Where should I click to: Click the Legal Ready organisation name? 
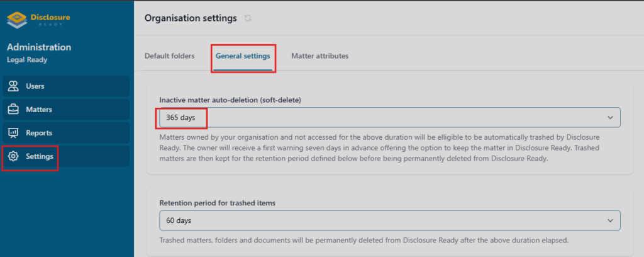(x=27, y=60)
